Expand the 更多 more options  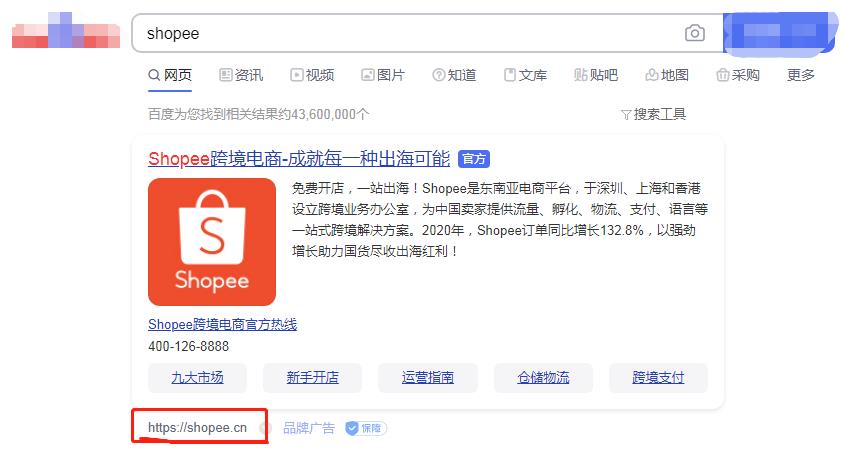pyautogui.click(x=801, y=75)
